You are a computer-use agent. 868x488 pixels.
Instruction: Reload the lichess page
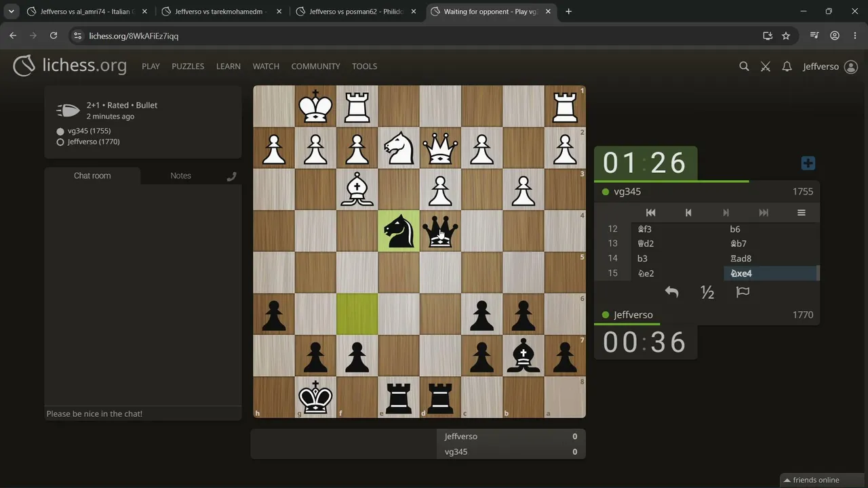click(x=54, y=36)
